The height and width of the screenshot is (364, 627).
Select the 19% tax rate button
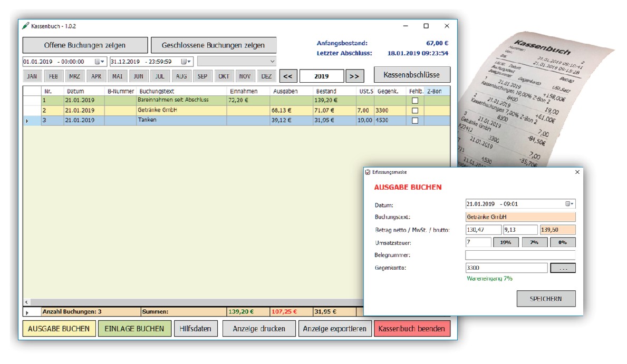pyautogui.click(x=506, y=242)
